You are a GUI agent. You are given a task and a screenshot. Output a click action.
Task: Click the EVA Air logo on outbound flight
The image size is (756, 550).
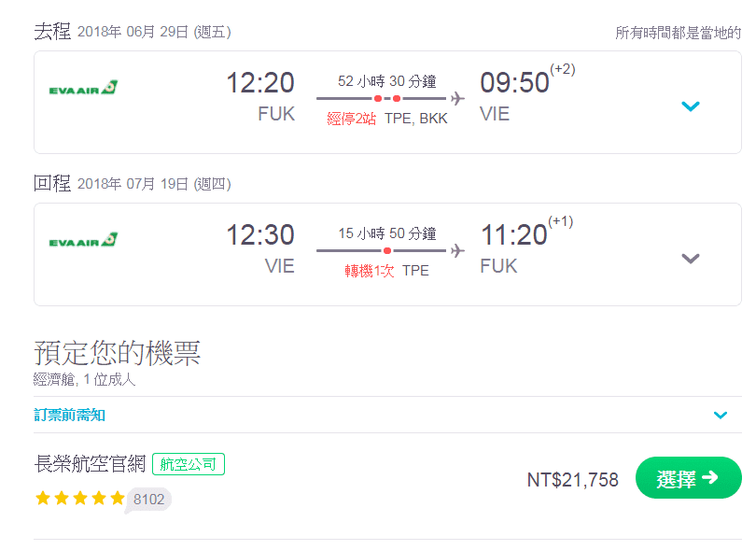coord(83,88)
